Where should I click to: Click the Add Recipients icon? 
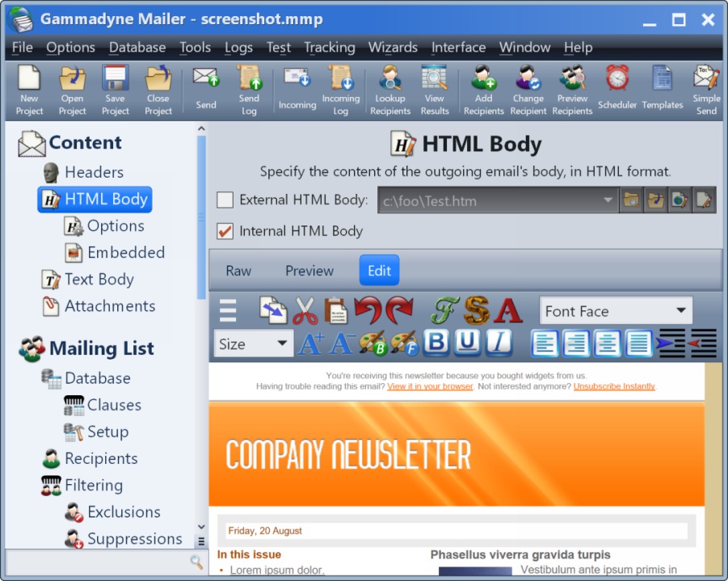(x=483, y=85)
